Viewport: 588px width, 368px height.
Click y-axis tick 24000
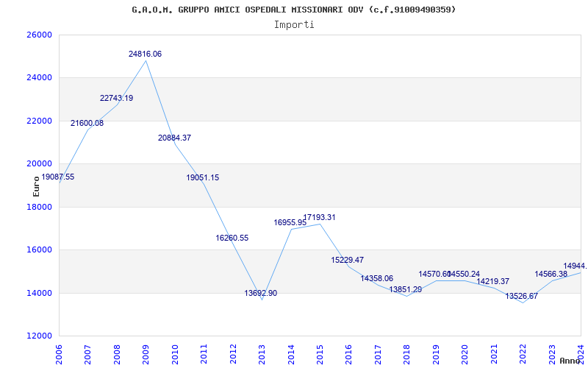(40, 78)
